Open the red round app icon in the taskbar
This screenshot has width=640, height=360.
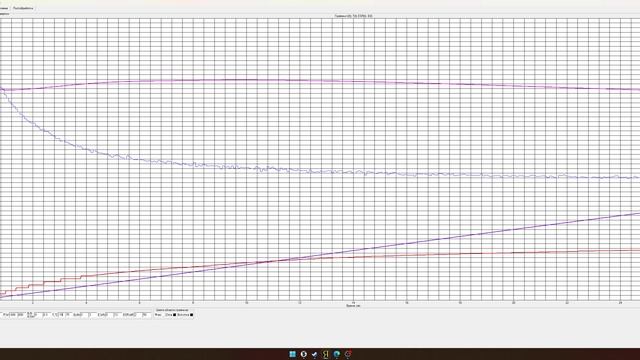(348, 354)
